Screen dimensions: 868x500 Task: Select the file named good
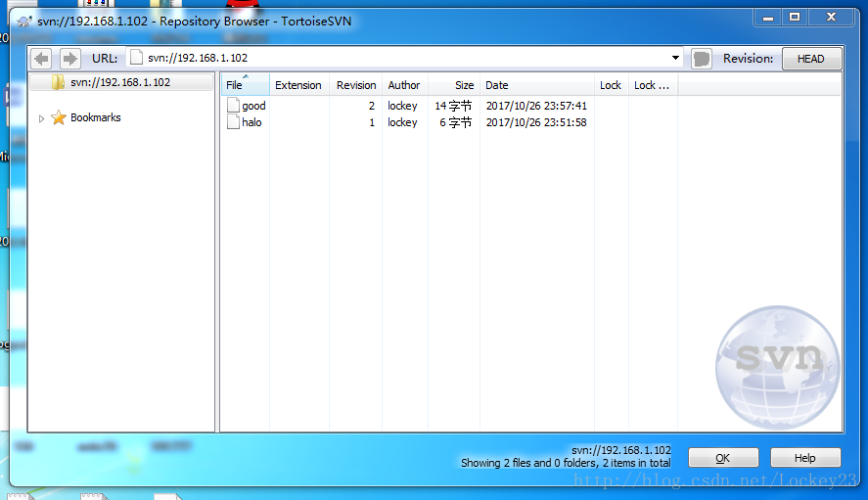click(x=253, y=106)
